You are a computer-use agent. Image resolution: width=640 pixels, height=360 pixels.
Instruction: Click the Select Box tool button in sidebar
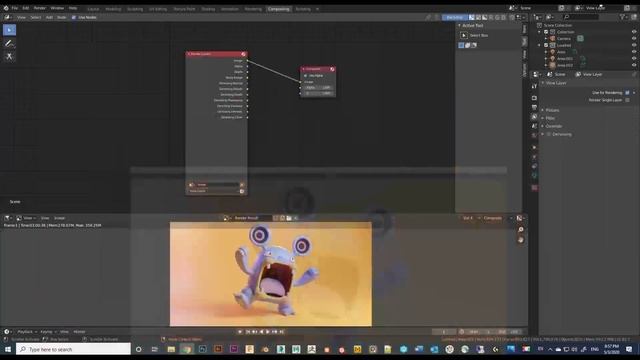point(464,36)
